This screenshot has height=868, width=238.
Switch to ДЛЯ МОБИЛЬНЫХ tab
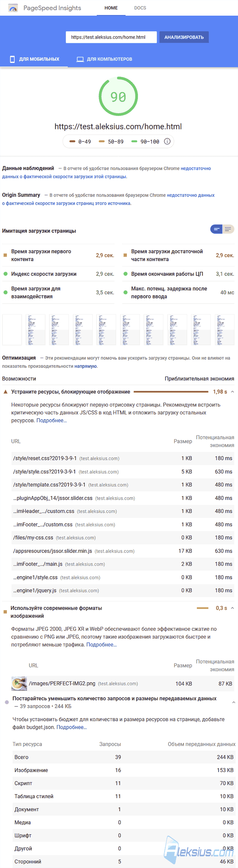34,59
